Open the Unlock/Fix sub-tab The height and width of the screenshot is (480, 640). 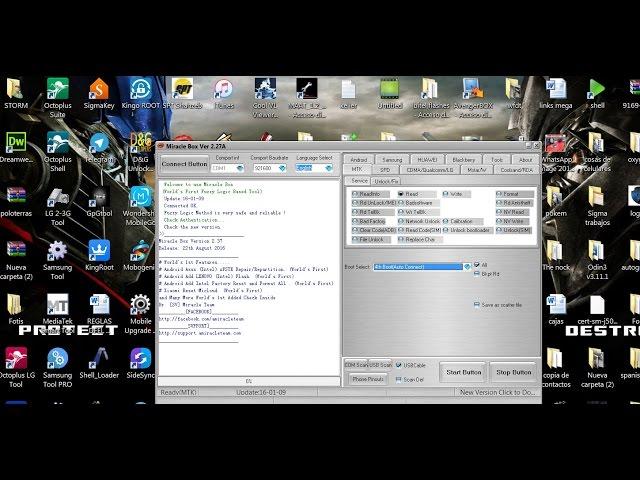386,181
